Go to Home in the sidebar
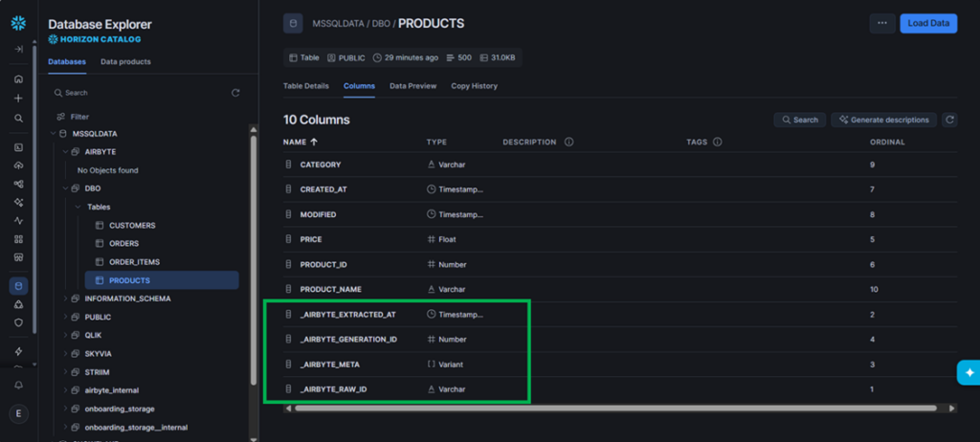This screenshot has height=442, width=980. (18, 78)
